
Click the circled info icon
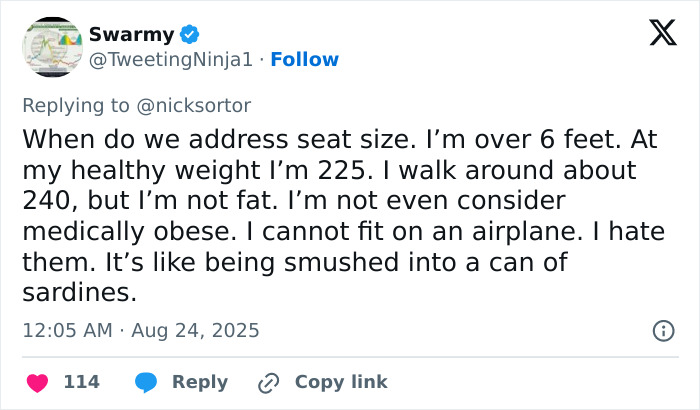[662, 330]
